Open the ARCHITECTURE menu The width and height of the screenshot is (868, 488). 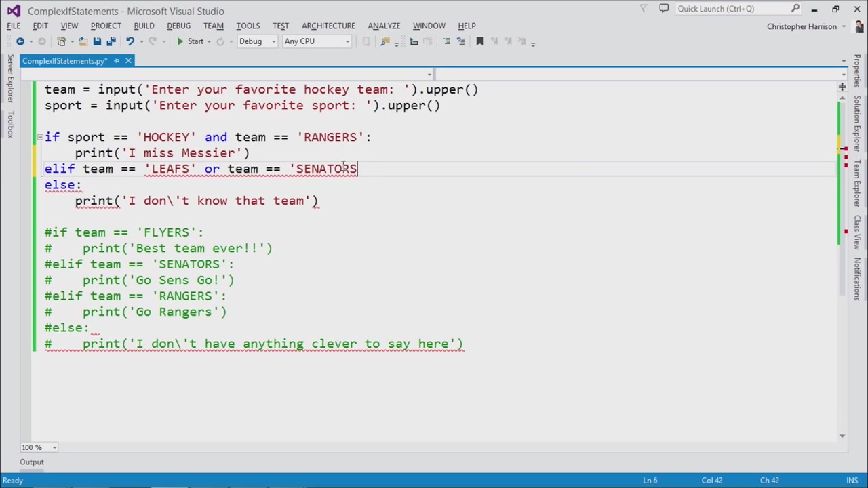pos(328,26)
